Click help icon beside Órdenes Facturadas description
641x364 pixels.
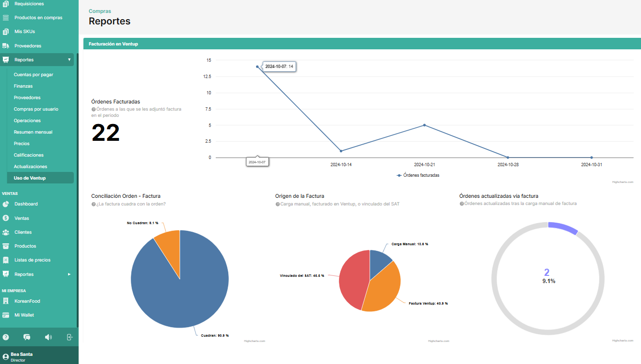(93, 109)
